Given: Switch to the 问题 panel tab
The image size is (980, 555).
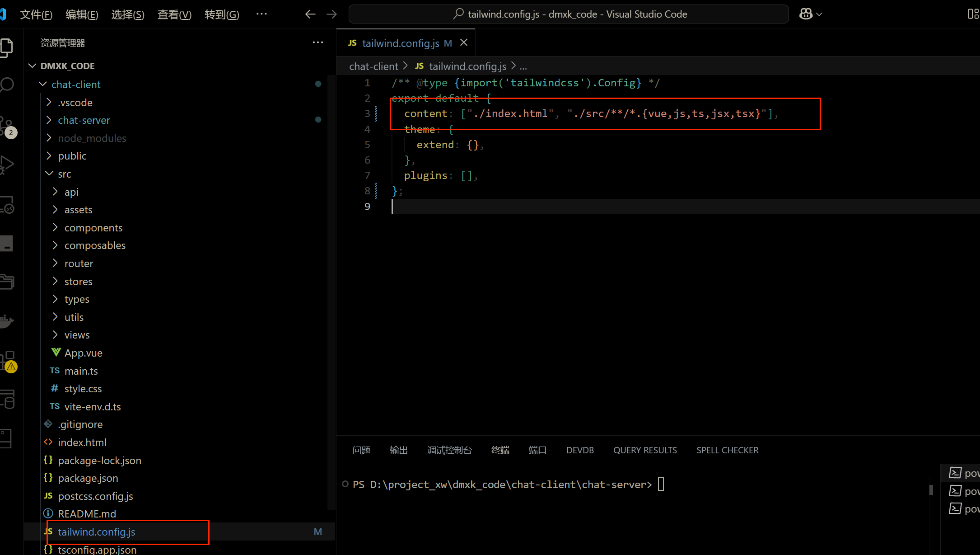Looking at the screenshot, I should pos(361,450).
